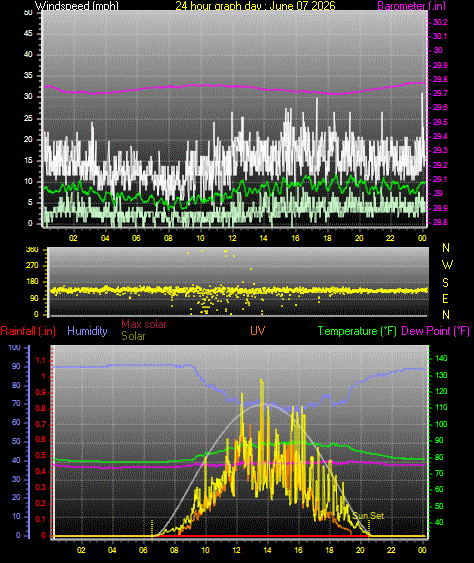Click the '29.1' barometer axis value
Screen dimensions: 474x563
[x=440, y=179]
